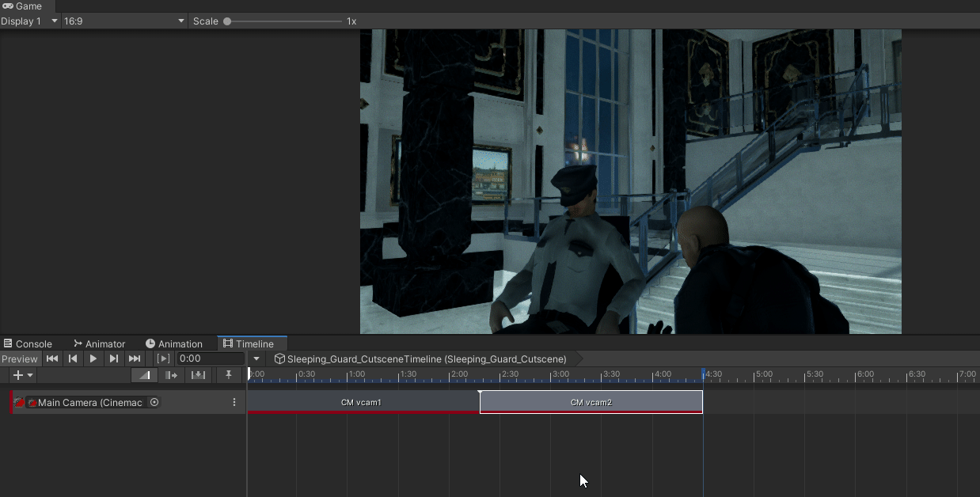Open the Display 1 dropdown

coord(30,21)
